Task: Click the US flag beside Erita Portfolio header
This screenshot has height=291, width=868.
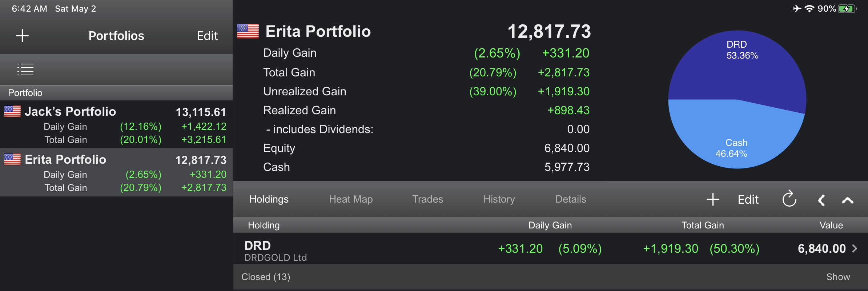Action: click(248, 31)
